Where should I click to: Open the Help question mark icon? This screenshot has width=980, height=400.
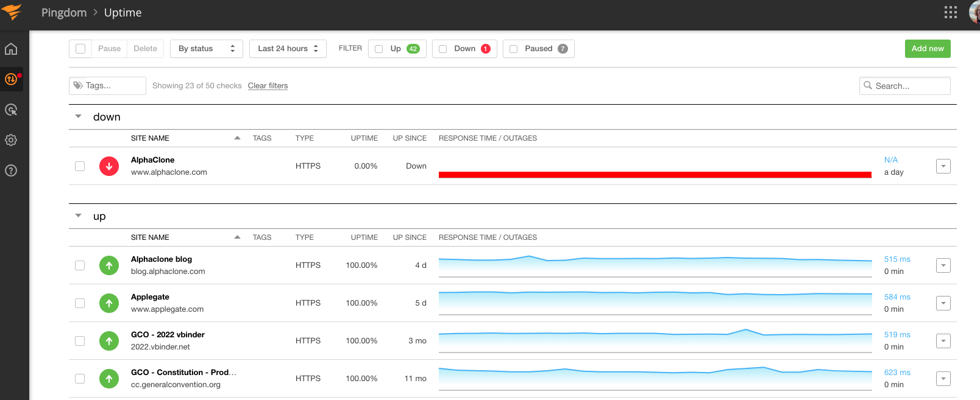pyautogui.click(x=11, y=170)
